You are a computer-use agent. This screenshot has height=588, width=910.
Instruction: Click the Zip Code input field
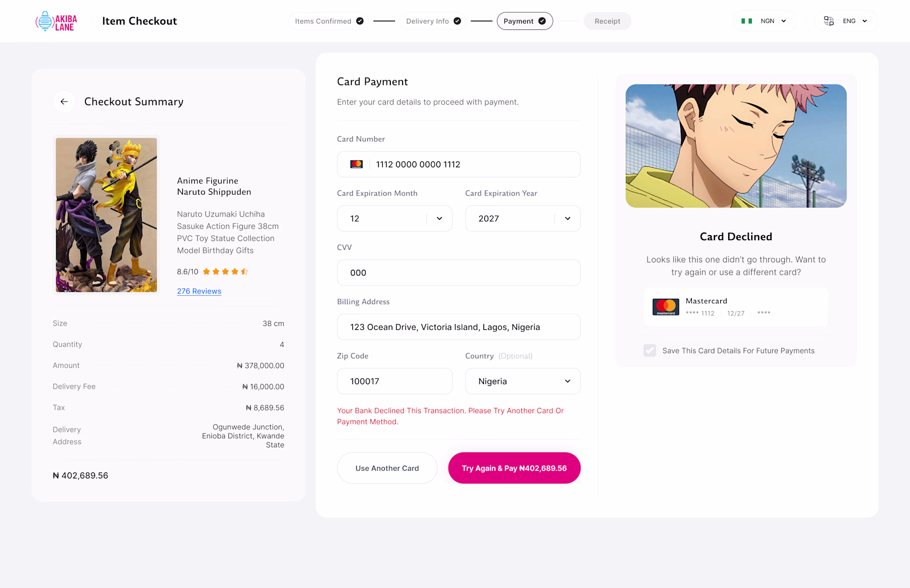pyautogui.click(x=395, y=381)
